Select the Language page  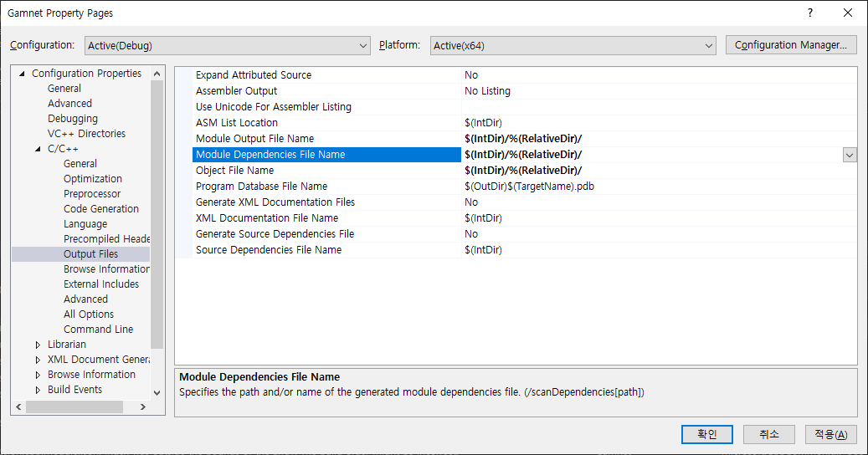point(85,224)
